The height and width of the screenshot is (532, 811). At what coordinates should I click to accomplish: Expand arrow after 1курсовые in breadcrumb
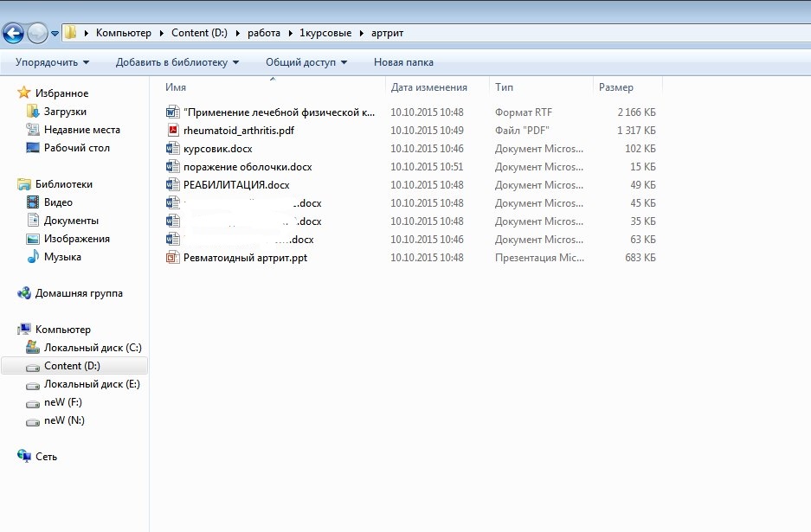(x=362, y=33)
